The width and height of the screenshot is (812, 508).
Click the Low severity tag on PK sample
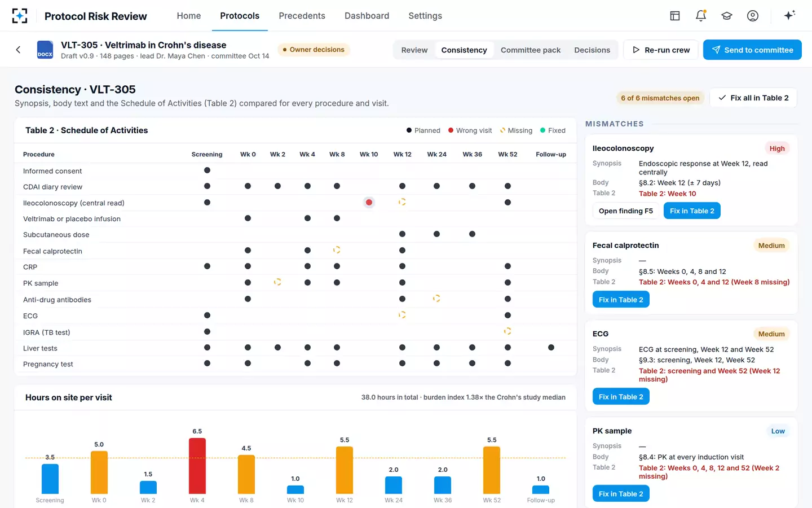click(778, 431)
